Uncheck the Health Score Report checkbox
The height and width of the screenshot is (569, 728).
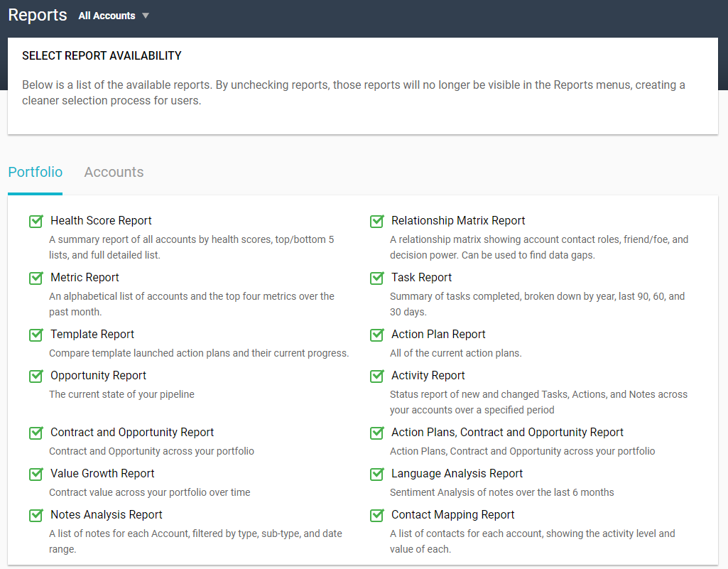pos(36,221)
